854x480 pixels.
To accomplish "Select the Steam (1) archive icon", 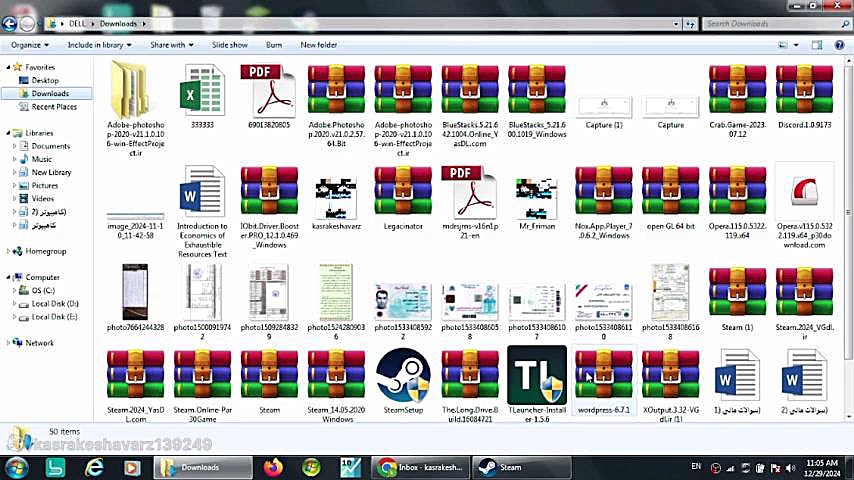I will pyautogui.click(x=737, y=292).
